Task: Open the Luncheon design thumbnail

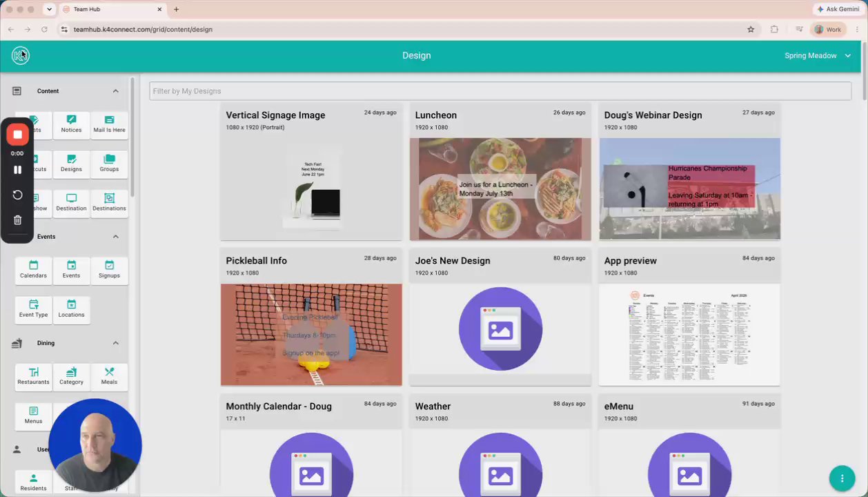Action: click(x=500, y=188)
